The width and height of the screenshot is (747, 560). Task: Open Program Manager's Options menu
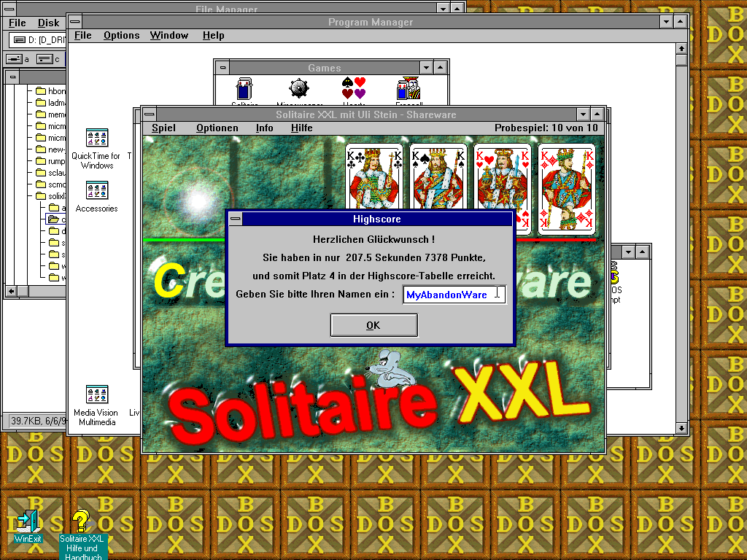tap(122, 35)
